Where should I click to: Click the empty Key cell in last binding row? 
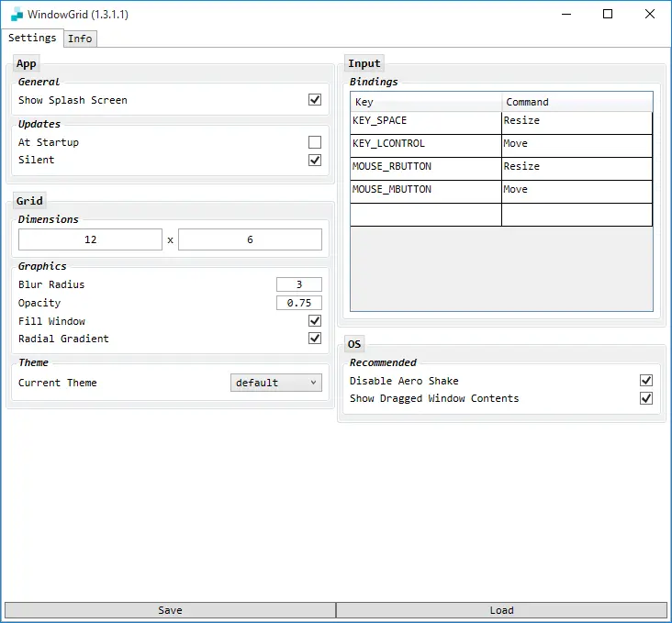[x=426, y=215]
